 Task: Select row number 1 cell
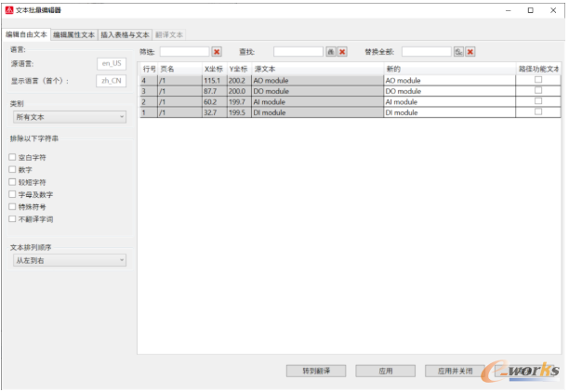tap(149, 112)
